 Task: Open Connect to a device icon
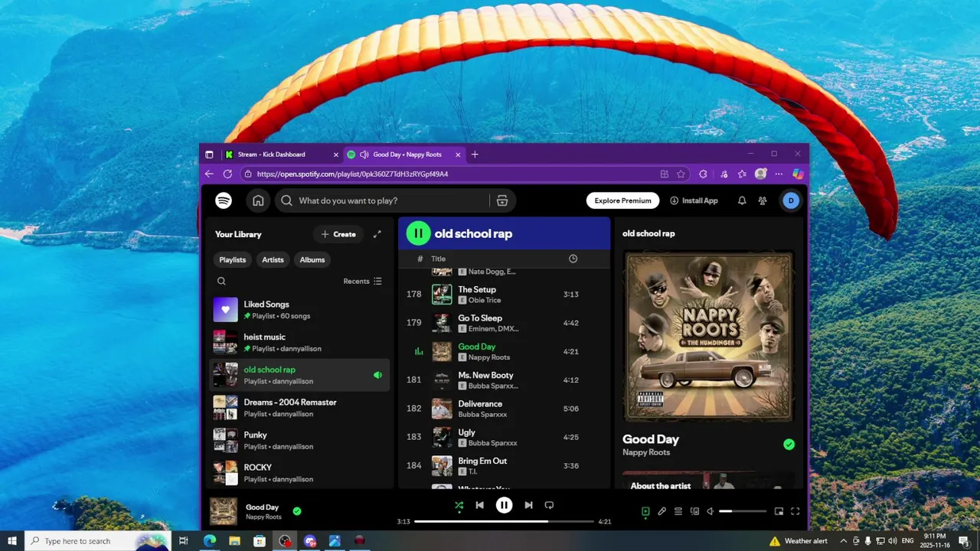point(695,511)
